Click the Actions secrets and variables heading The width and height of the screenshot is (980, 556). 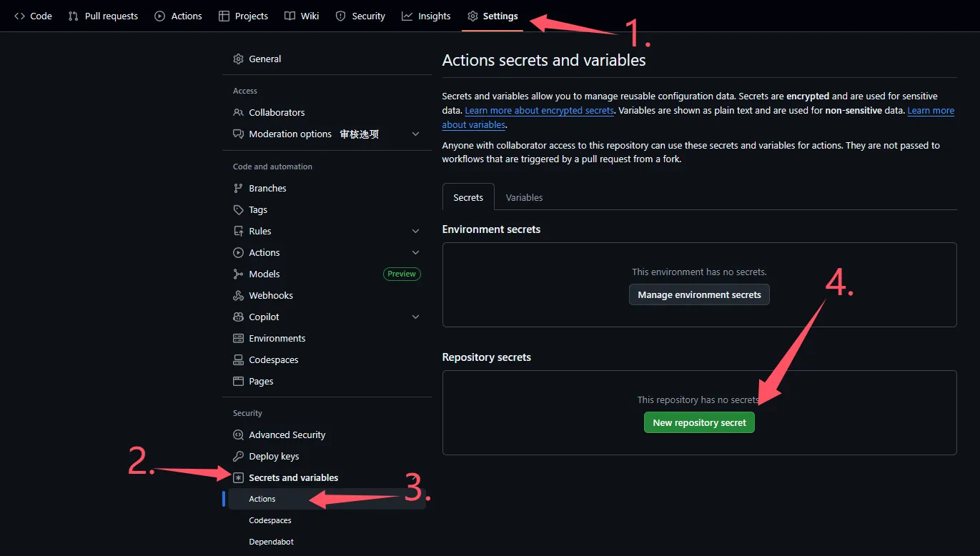(544, 60)
